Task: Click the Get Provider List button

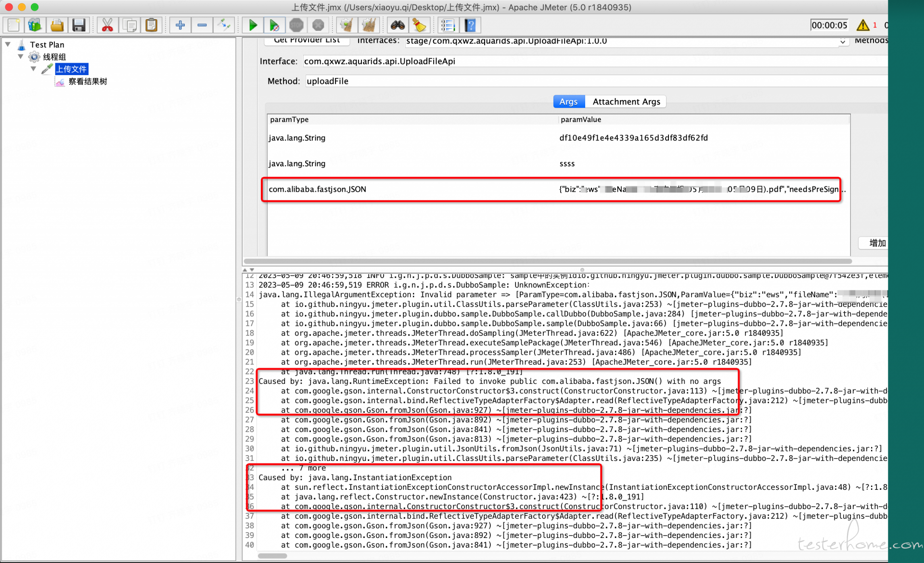Action: click(x=307, y=41)
